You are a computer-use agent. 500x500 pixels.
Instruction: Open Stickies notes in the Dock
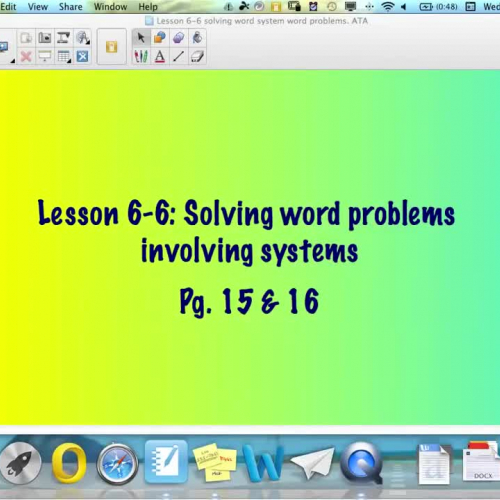coord(215,462)
